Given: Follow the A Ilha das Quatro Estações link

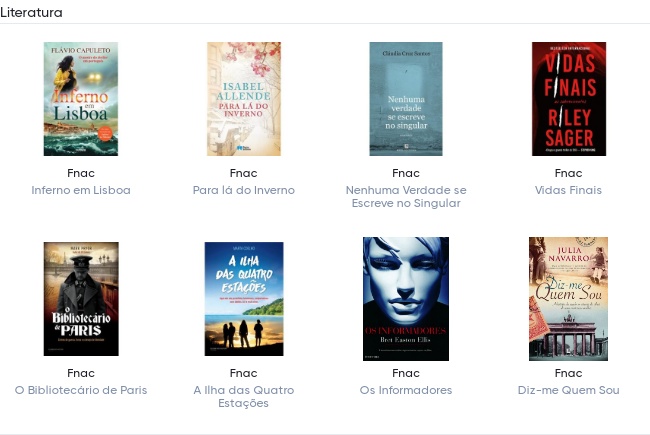Looking at the screenshot, I should 244,396.
